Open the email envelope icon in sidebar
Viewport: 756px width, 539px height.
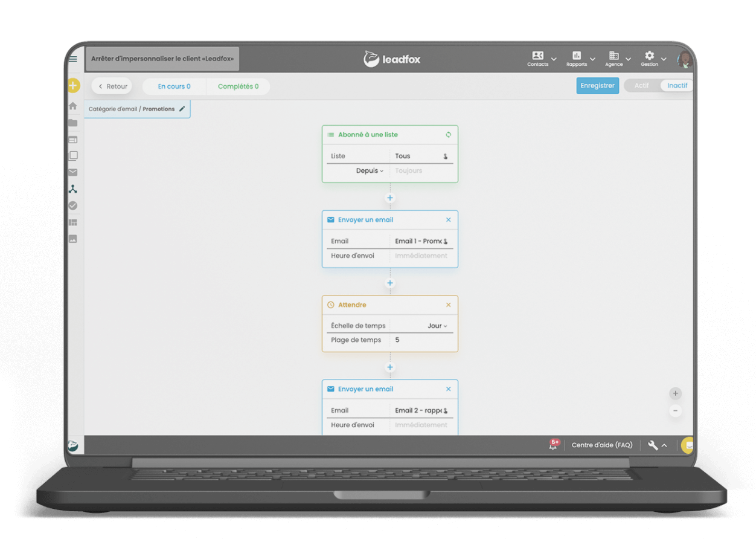coord(73,172)
